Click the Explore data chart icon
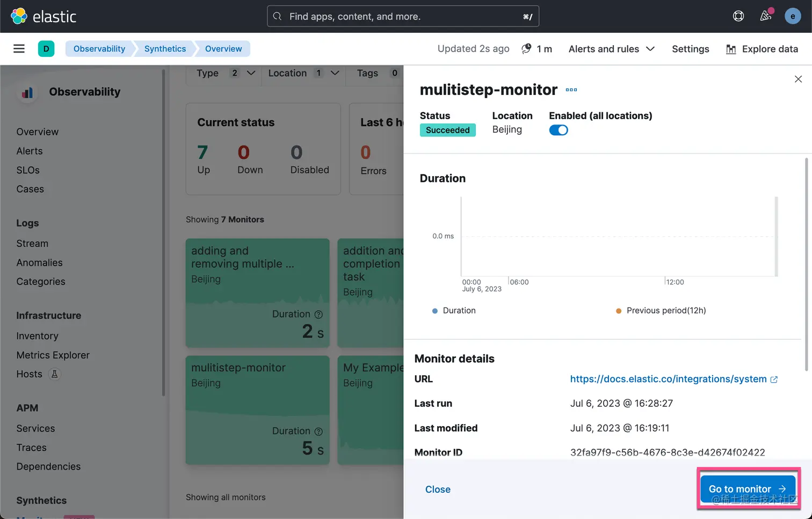Image resolution: width=812 pixels, height=519 pixels. [x=731, y=49]
